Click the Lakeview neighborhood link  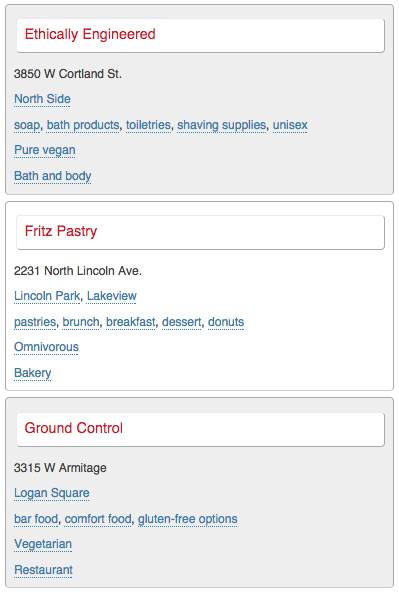click(112, 296)
